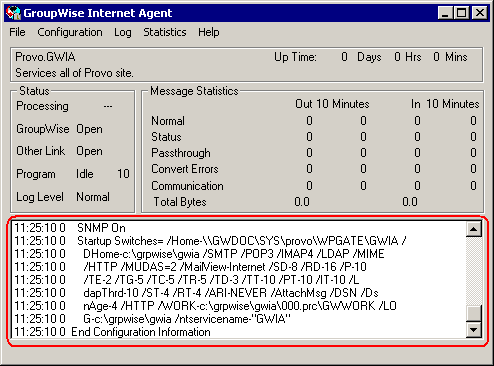
Task: Click the GroupWise Internet Agent title bar icon
Action: 13,13
